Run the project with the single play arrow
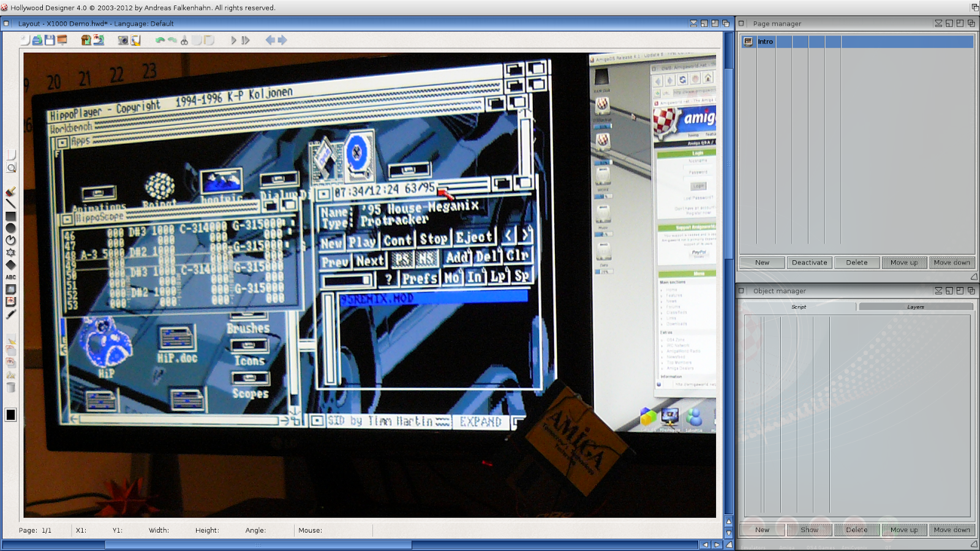This screenshot has width=980, height=551. tap(233, 40)
